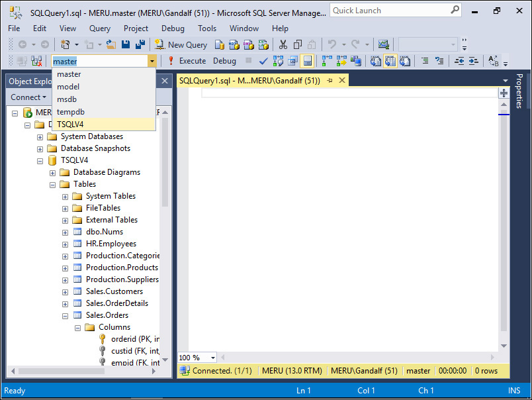
Task: Open the Tools menu
Action: (x=207, y=28)
